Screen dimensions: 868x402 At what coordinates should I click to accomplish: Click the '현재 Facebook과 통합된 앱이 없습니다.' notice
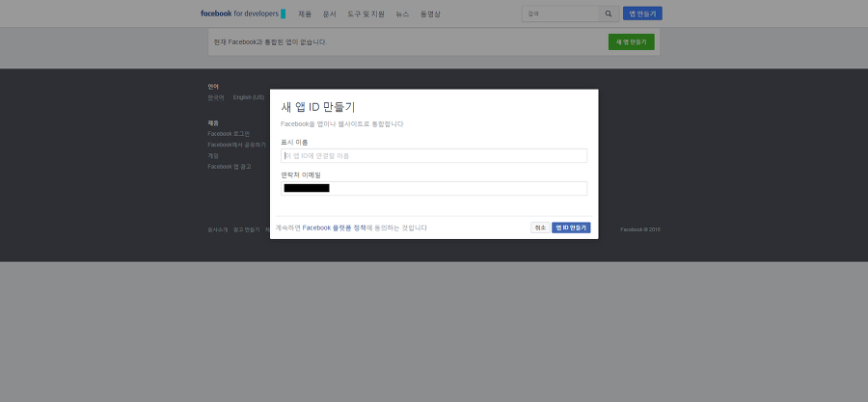270,42
